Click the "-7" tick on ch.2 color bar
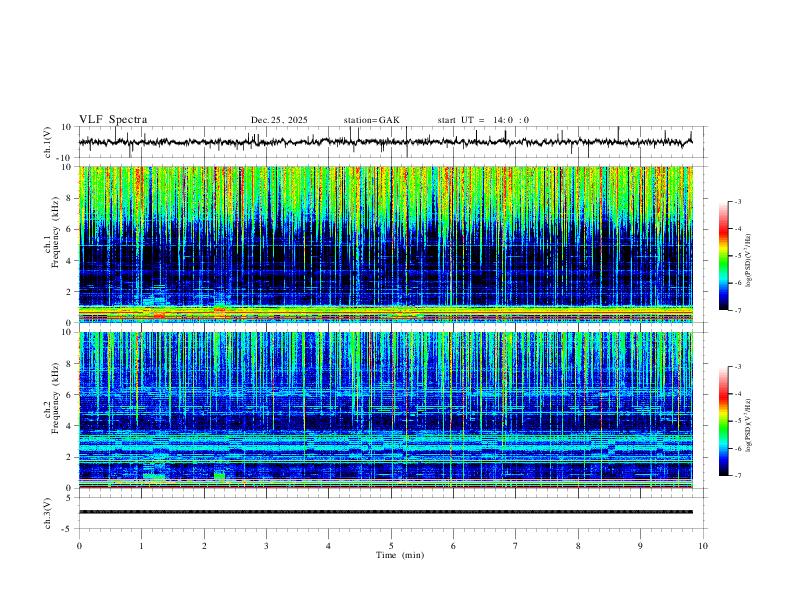 738,476
